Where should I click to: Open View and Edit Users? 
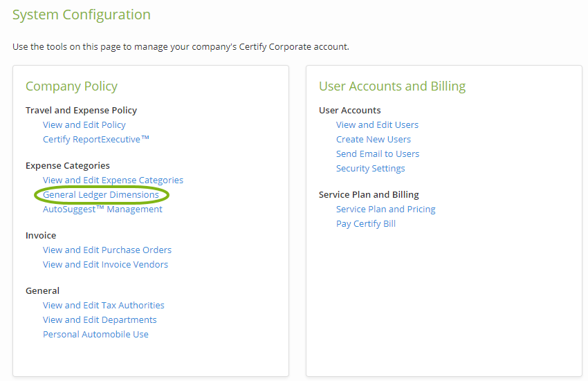(377, 125)
